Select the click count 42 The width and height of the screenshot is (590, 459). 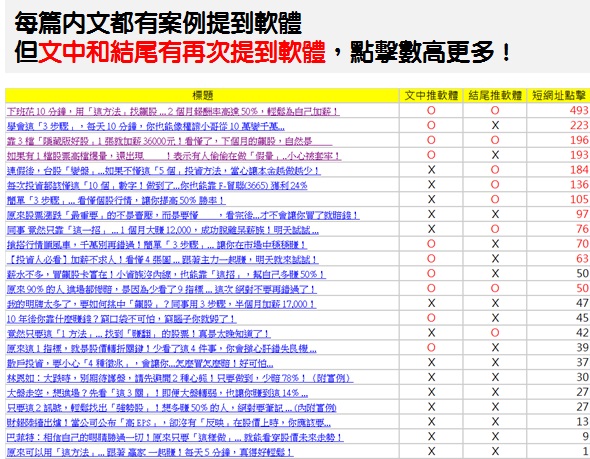click(582, 333)
